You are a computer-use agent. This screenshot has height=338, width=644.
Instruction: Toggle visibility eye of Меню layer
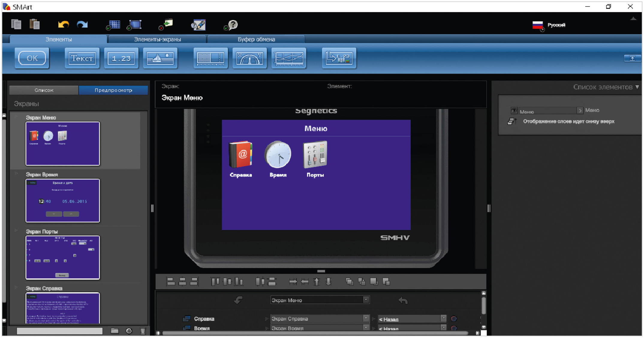tap(514, 110)
